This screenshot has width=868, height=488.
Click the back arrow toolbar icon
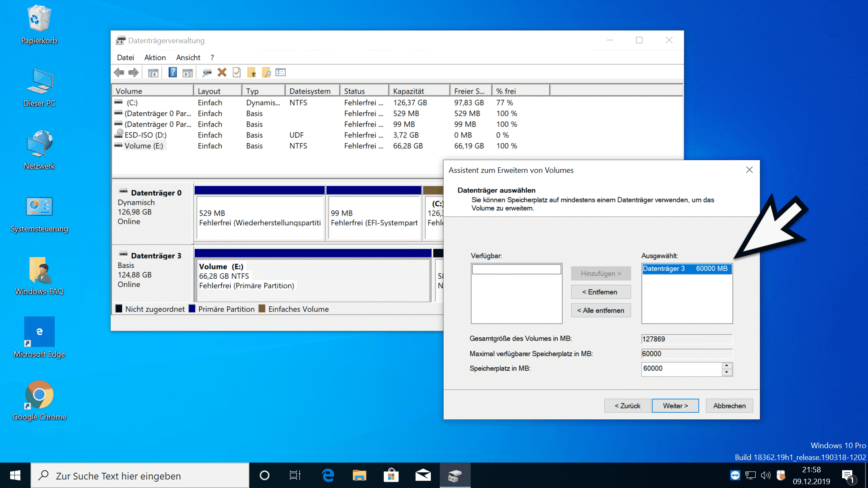click(x=119, y=72)
